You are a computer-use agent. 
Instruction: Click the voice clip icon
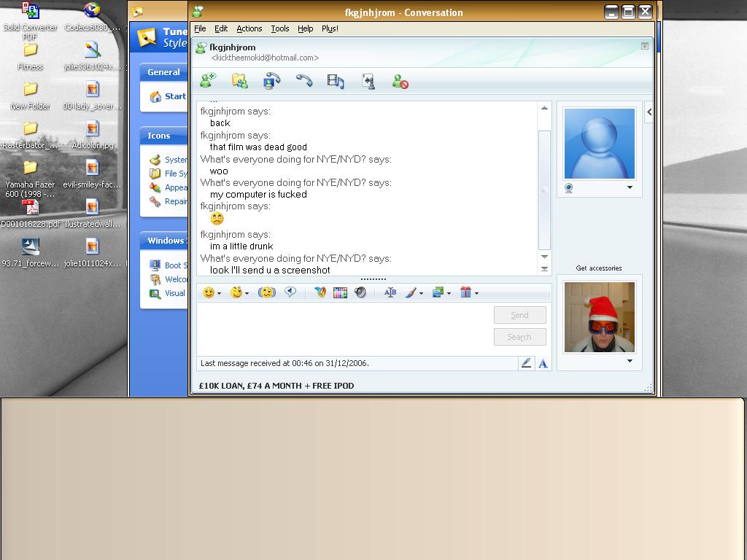click(x=290, y=292)
